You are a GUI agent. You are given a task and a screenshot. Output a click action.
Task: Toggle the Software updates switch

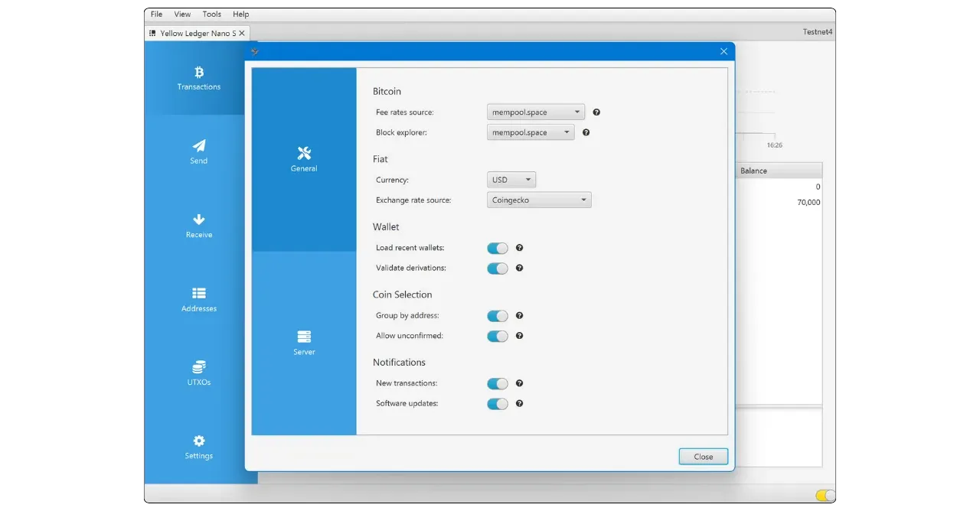498,404
